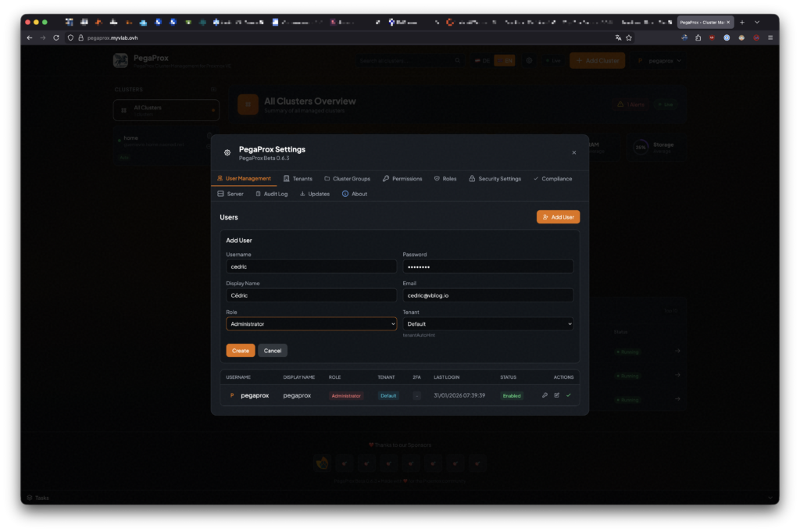Switch to the Security Settings tab
This screenshot has width=800, height=532.
pyautogui.click(x=495, y=179)
